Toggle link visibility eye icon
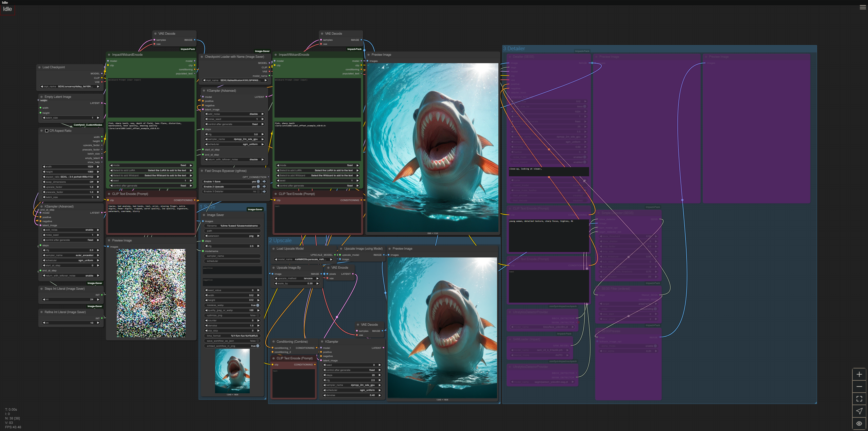Screen dimensions: 868x431 click(859, 424)
